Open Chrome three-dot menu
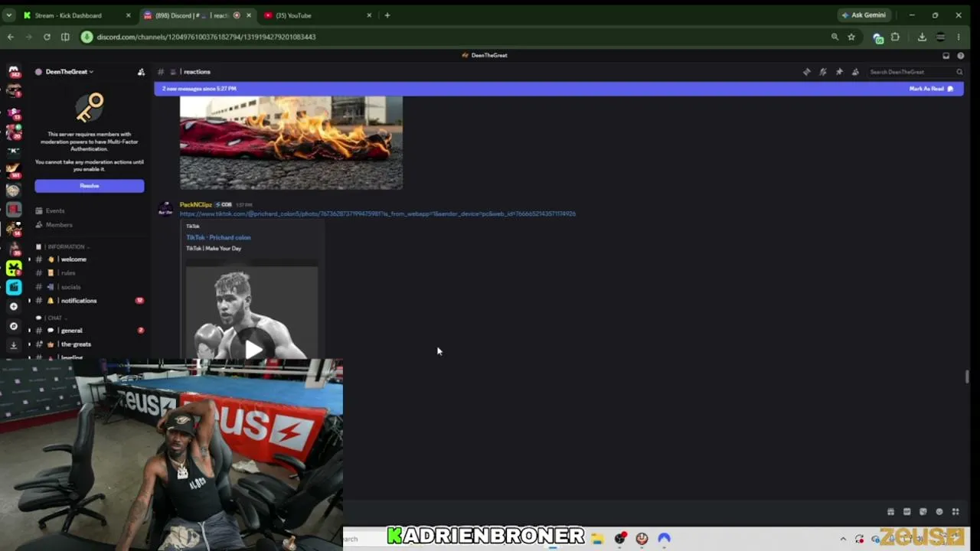Viewport: 980px width, 551px height. (x=959, y=37)
